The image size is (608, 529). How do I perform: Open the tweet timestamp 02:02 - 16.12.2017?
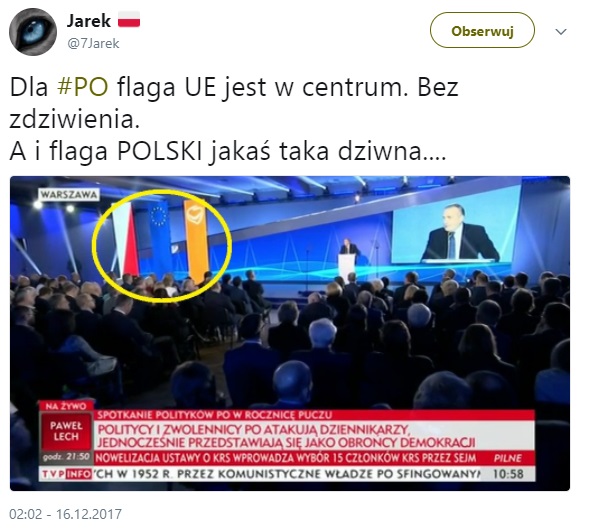coord(66,514)
